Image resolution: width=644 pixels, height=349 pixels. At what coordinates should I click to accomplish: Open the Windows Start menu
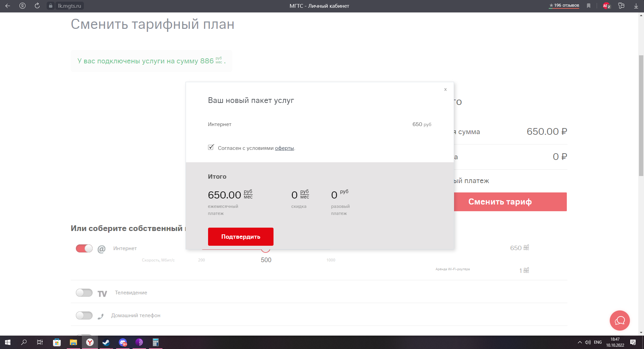(x=8, y=342)
